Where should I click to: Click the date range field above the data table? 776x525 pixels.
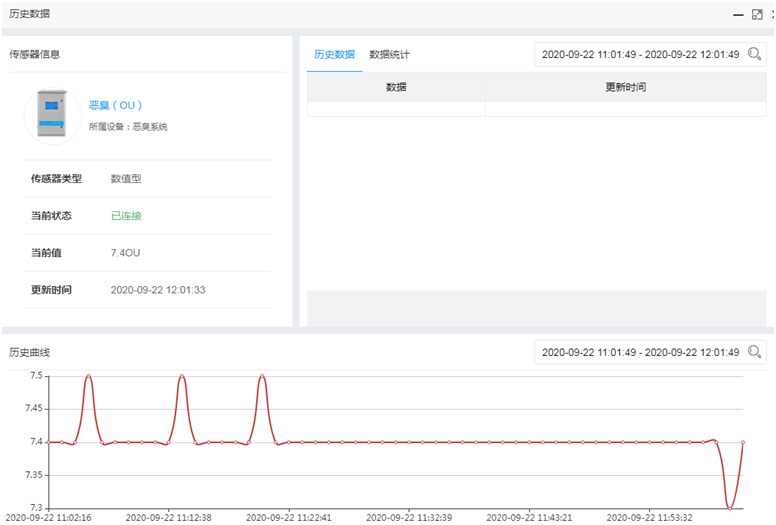pos(640,54)
